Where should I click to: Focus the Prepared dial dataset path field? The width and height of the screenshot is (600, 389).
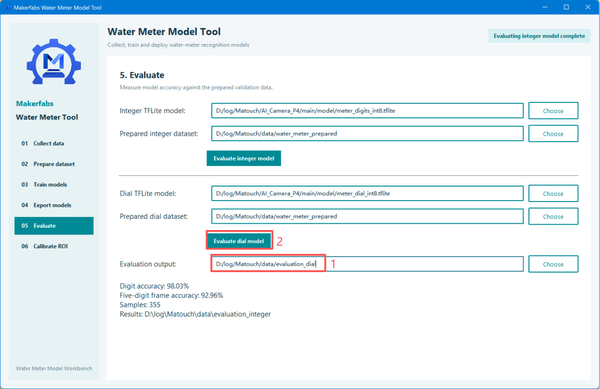(367, 216)
